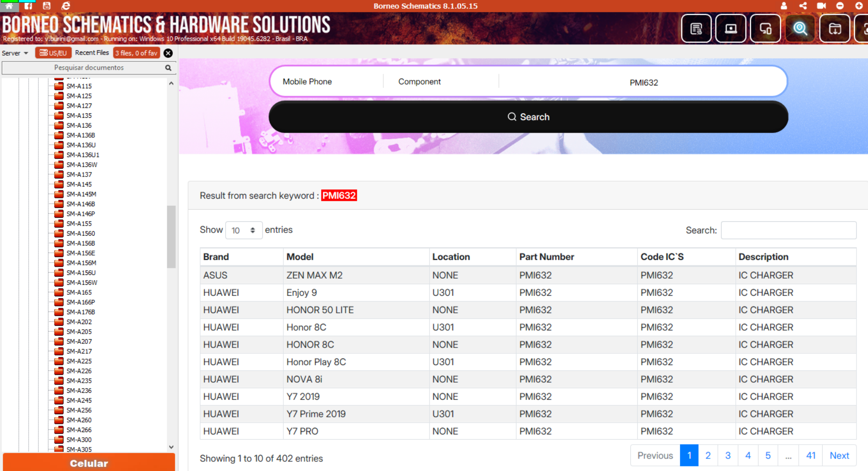
Task: Go to results page 3
Action: pos(727,456)
